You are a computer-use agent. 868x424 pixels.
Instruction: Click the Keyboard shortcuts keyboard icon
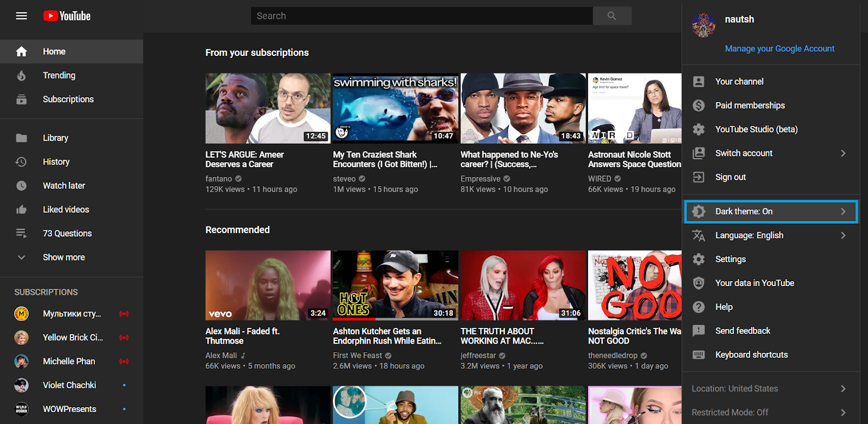pos(699,355)
